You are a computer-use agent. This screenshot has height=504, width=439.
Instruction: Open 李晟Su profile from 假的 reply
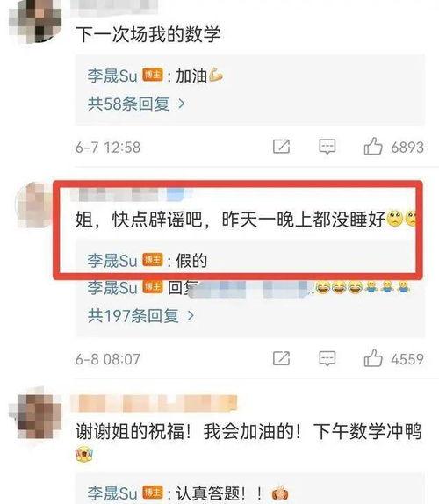(x=112, y=261)
